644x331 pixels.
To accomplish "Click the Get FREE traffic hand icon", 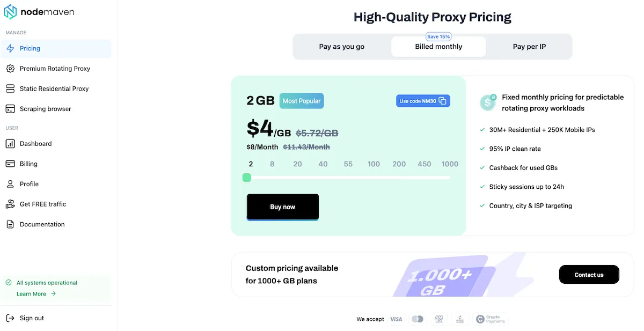I will point(10,204).
